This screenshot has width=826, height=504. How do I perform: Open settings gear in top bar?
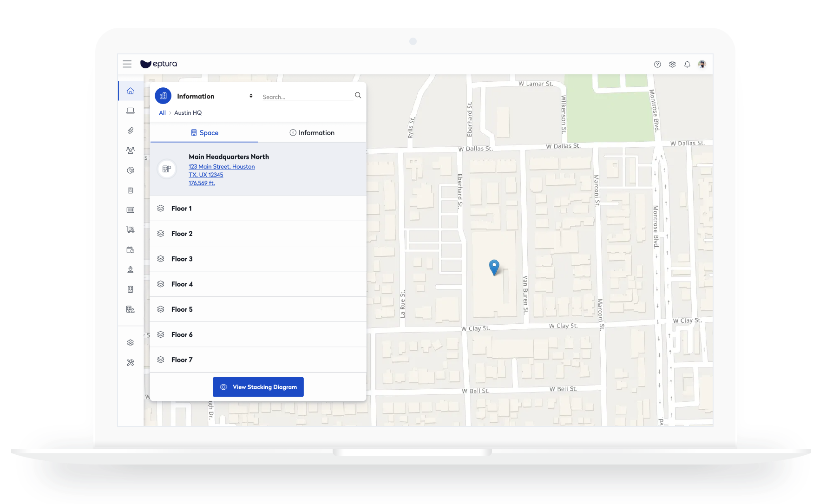(672, 65)
